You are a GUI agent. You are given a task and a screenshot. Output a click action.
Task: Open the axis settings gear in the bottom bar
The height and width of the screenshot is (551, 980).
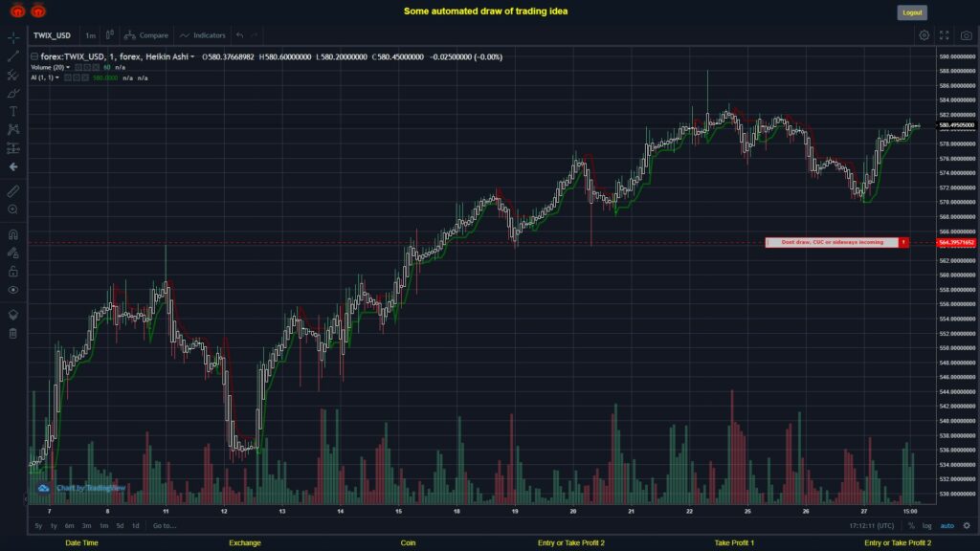pos(967,526)
